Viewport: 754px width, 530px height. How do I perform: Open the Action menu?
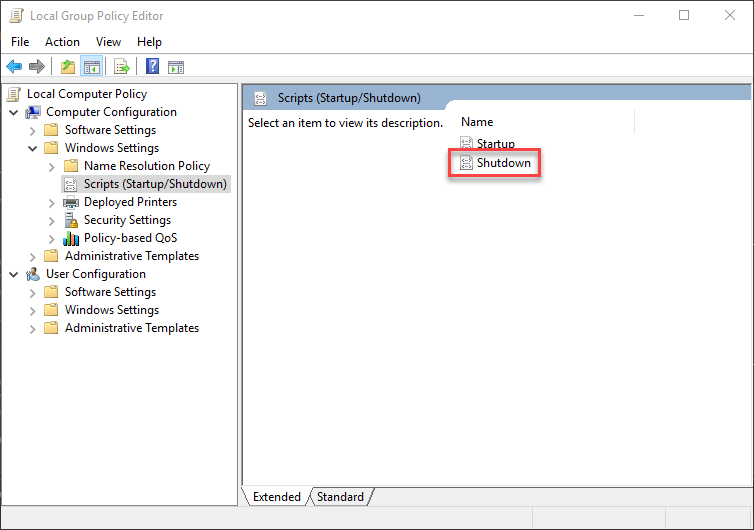click(63, 42)
